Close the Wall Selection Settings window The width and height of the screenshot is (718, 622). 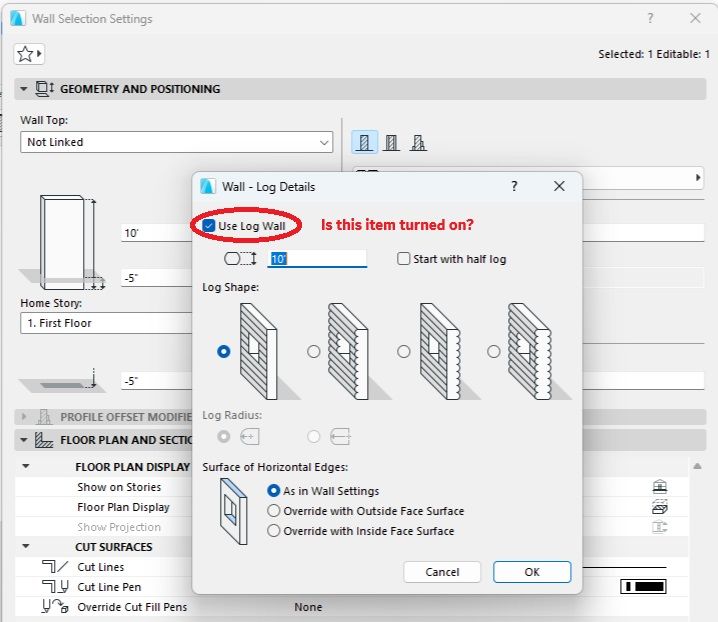pyautogui.click(x=695, y=18)
